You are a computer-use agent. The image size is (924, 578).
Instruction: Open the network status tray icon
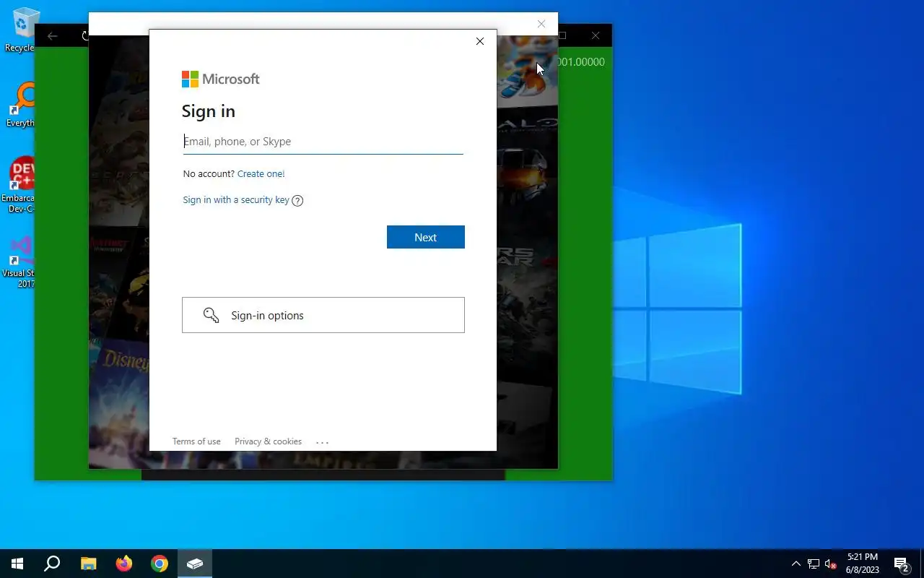(814, 564)
